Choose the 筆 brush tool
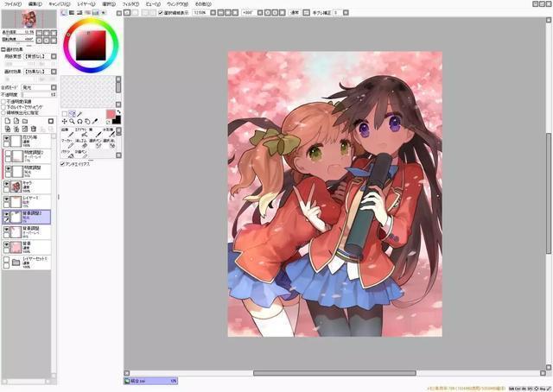The width and height of the screenshot is (553, 392). 94,133
